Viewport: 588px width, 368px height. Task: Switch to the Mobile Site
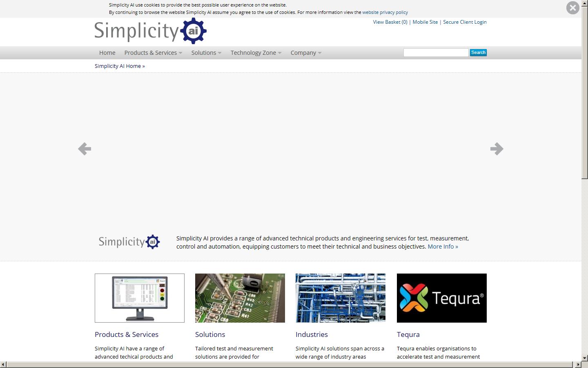425,22
